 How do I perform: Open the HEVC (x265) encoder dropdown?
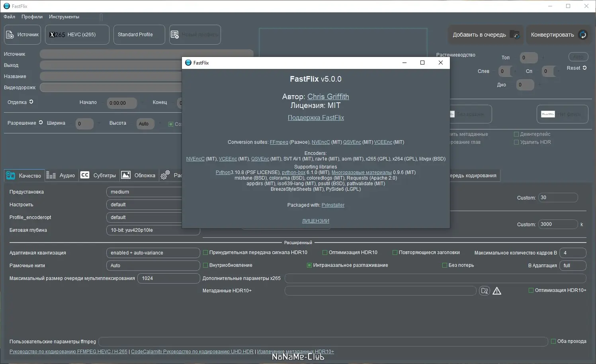[x=77, y=35]
